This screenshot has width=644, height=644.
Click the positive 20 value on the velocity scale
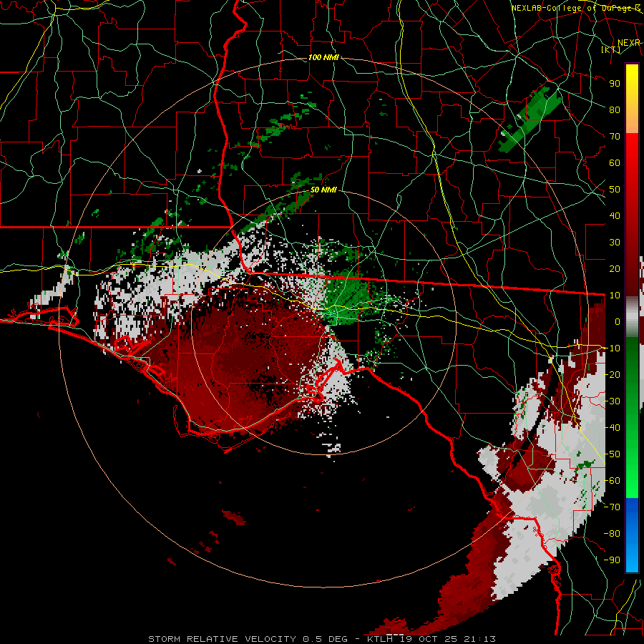tap(615, 268)
